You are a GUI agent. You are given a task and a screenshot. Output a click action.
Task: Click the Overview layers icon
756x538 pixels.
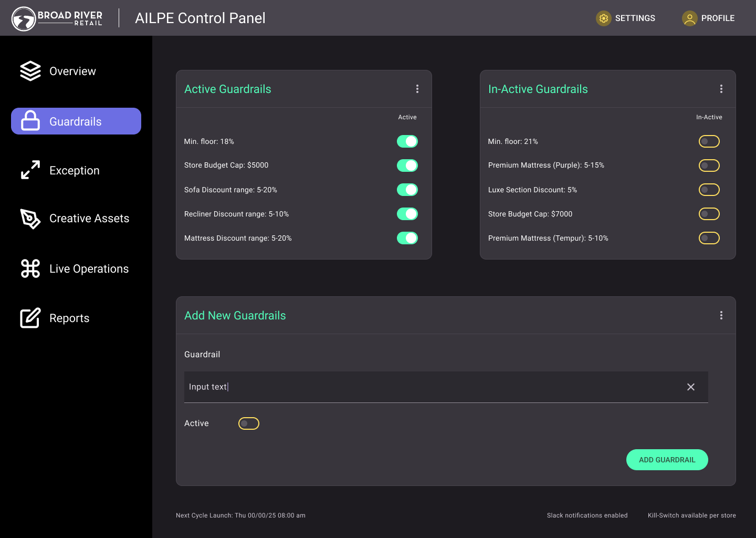pyautogui.click(x=30, y=71)
